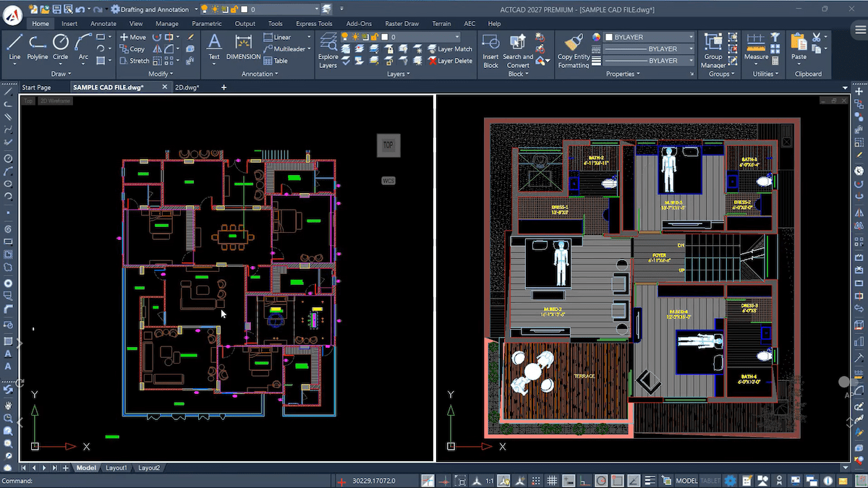This screenshot has height=488, width=868.
Task: Open the Annotate ribbon tab
Action: [x=103, y=24]
